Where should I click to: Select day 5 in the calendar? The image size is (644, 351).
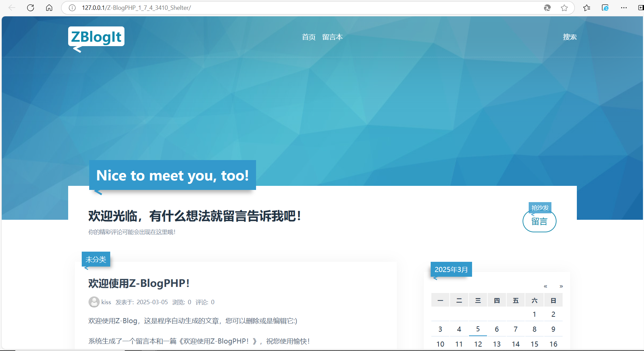478,329
